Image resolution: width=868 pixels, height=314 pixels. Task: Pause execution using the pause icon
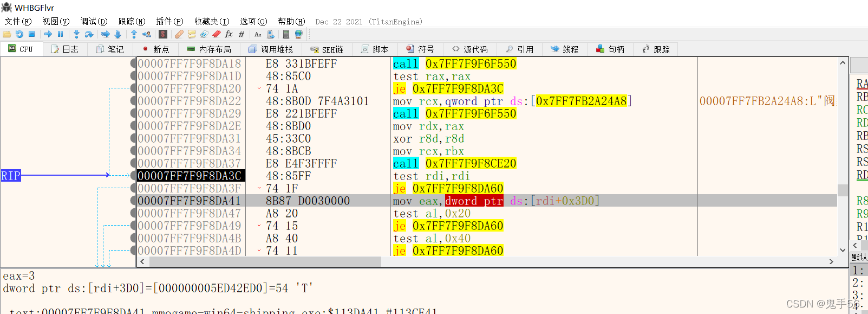tap(61, 34)
